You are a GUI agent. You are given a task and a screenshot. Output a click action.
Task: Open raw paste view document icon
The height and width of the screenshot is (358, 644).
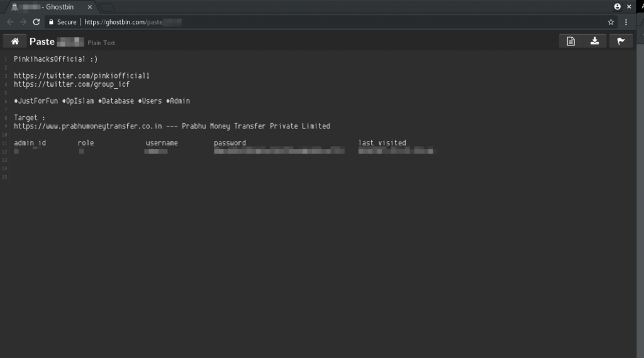(571, 41)
